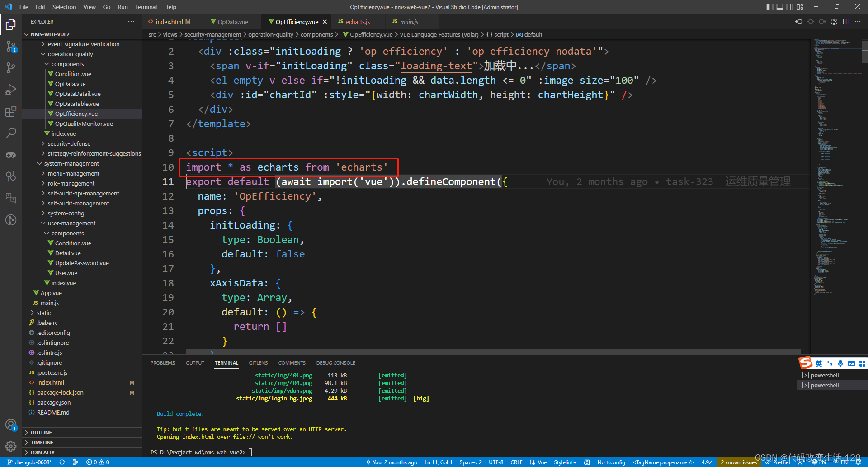Click UTF-8 encoding in status bar
Image resolution: width=868 pixels, height=467 pixels.
point(496,462)
